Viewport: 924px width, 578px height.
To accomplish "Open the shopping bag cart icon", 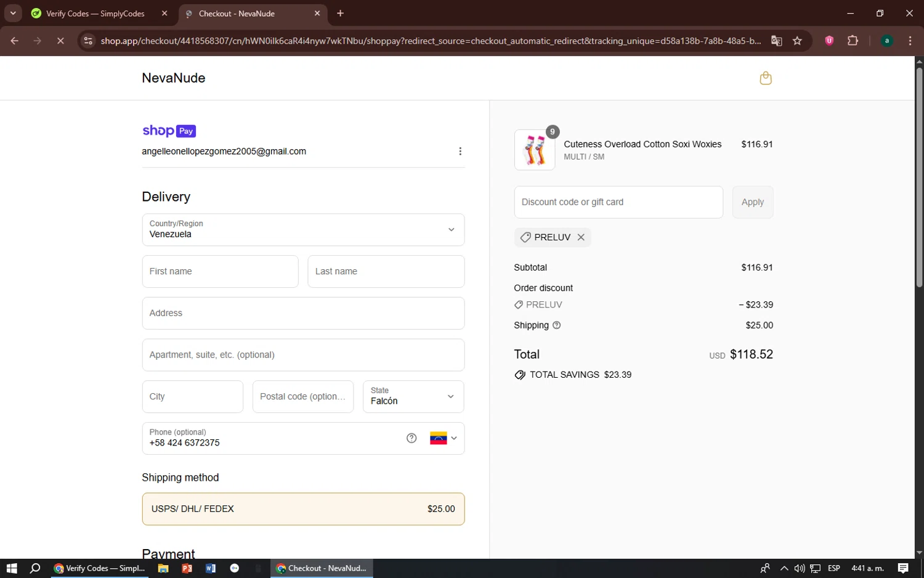I will coord(766,78).
